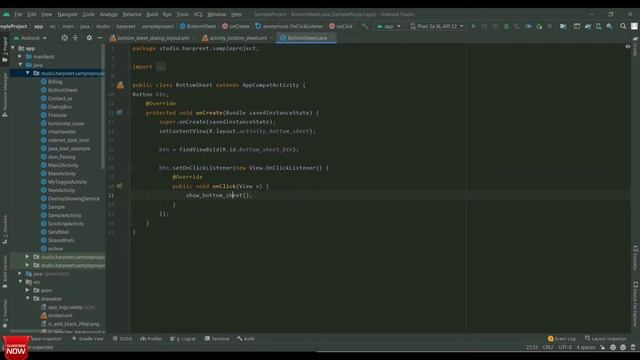Screen dimensions: 640x360
Task: Collapse the java folder node
Action: click(20, 64)
